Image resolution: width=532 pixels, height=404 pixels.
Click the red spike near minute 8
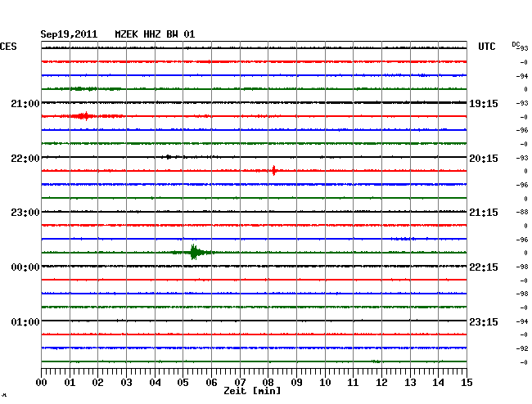click(273, 170)
